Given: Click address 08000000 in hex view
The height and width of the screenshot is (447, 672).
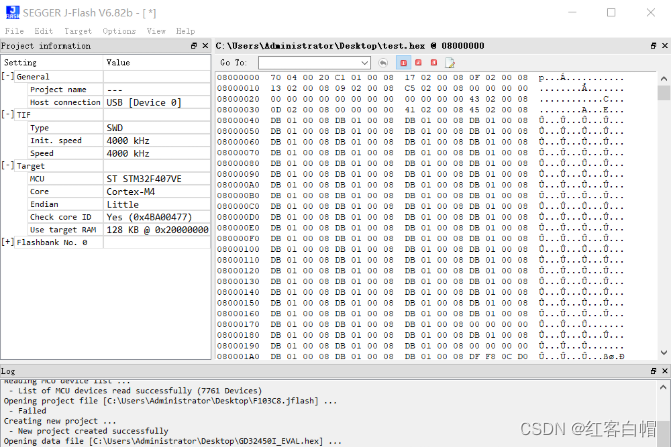Looking at the screenshot, I should click(x=238, y=78).
